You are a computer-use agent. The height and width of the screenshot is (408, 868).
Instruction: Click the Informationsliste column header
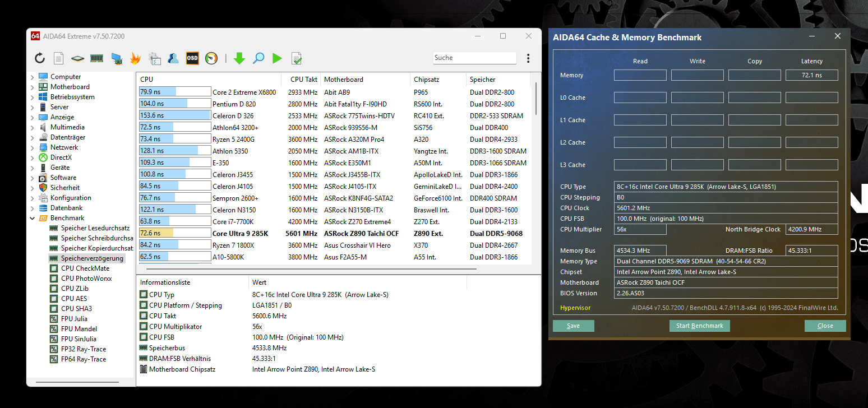click(x=192, y=282)
